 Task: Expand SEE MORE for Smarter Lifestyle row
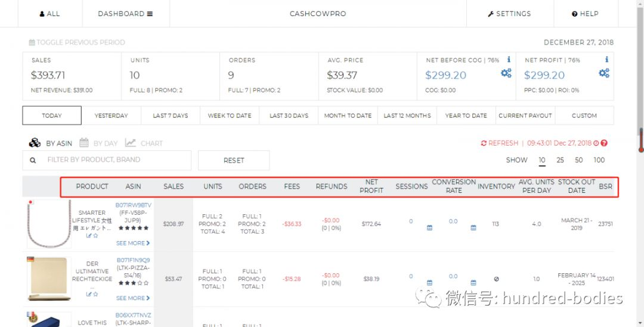pos(132,243)
